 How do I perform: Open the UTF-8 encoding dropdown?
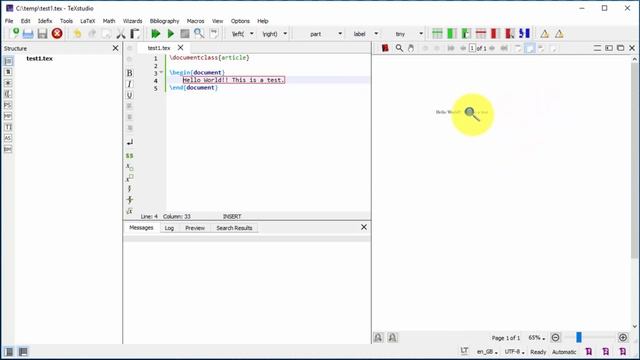(x=514, y=351)
